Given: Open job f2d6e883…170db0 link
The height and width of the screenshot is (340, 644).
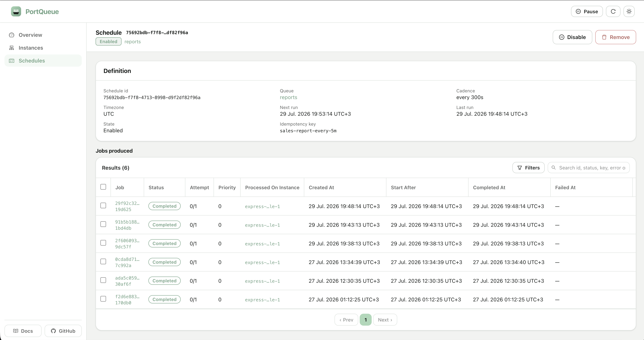Looking at the screenshot, I should click(127, 300).
